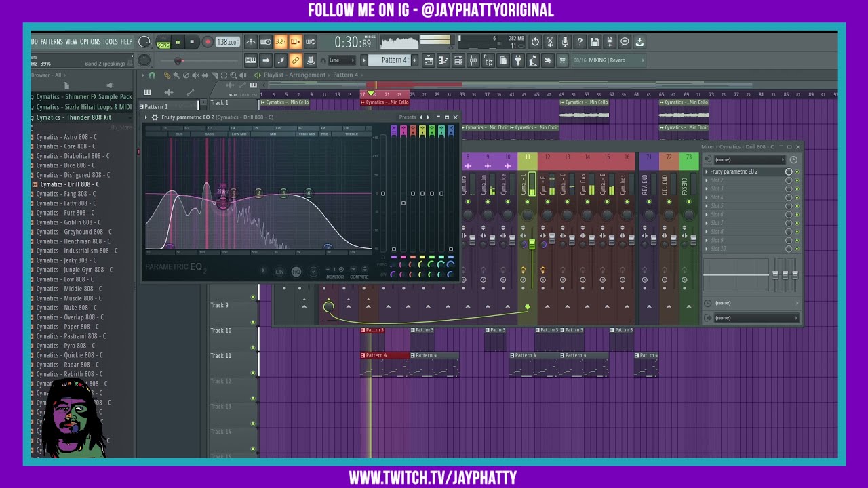
Task: Open the project info speech bubble icon
Action: pos(625,42)
